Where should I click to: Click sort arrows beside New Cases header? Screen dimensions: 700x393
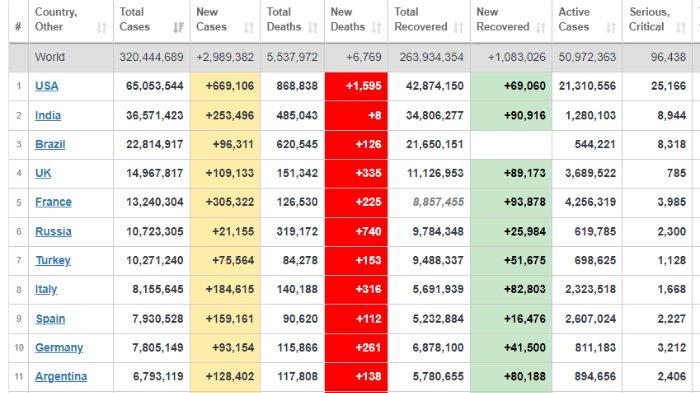[x=249, y=28]
